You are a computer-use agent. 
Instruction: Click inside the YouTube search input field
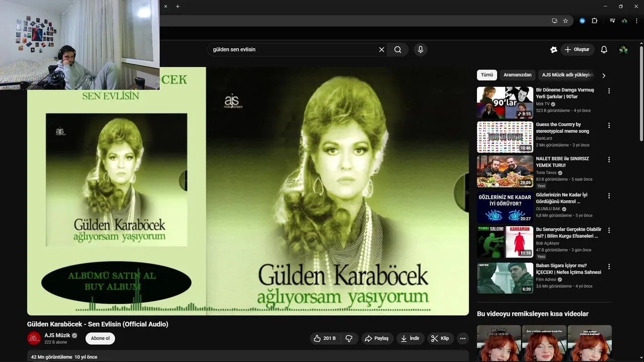(x=294, y=50)
